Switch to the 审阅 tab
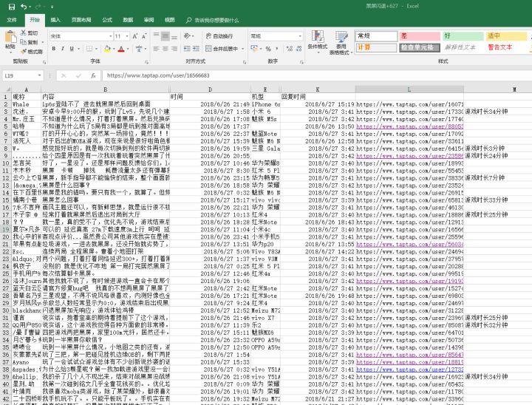This screenshot has width=532, height=405. tap(149, 20)
